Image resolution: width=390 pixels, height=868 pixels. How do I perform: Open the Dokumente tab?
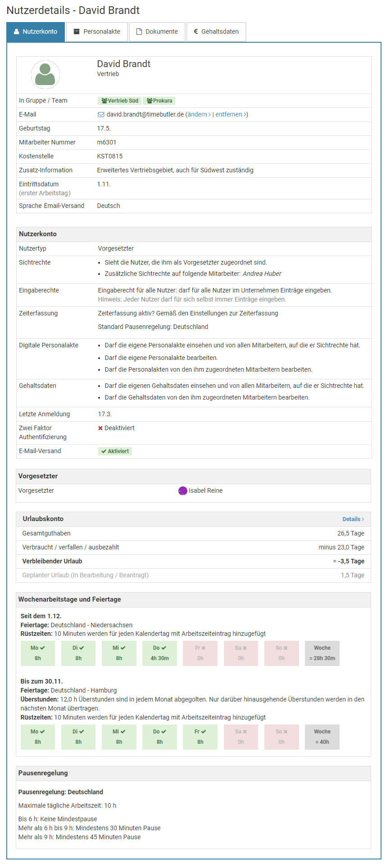(x=157, y=32)
